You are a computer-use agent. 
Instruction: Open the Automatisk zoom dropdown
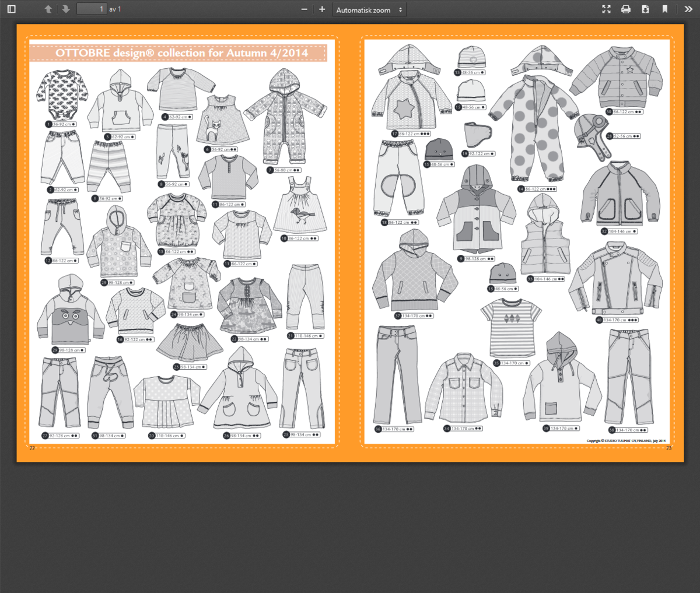click(x=369, y=10)
